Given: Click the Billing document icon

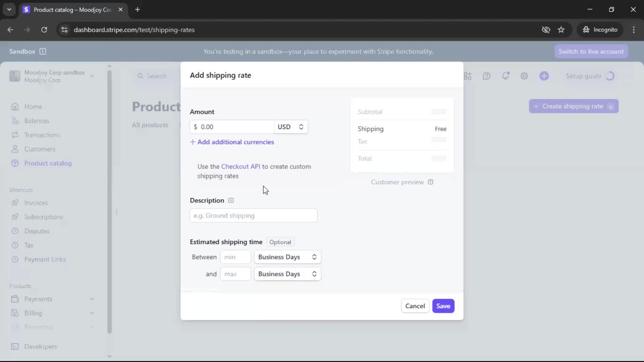Looking at the screenshot, I should pos(15,313).
